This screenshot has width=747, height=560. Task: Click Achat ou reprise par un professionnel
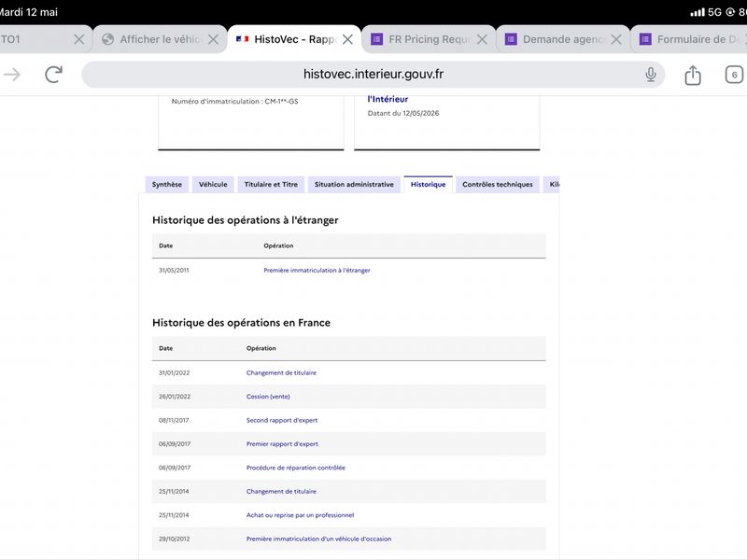300,515
